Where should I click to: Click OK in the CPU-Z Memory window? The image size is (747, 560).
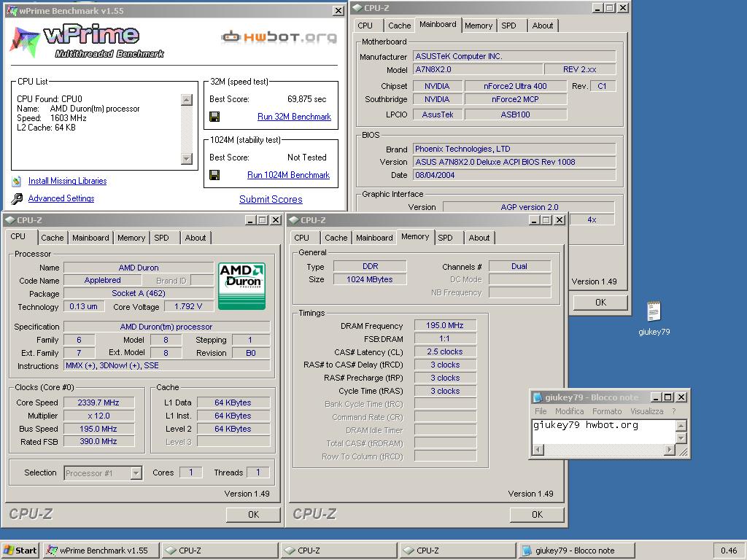pyautogui.click(x=537, y=515)
